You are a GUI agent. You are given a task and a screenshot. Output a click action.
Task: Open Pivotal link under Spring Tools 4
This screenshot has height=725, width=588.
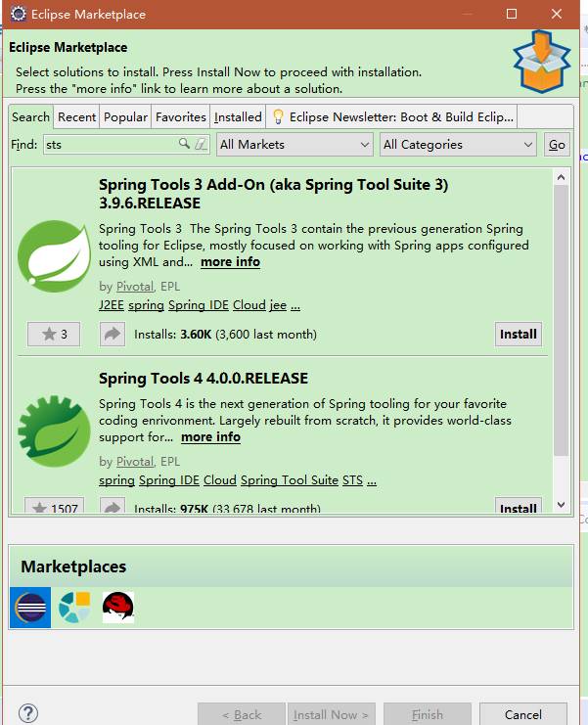pyautogui.click(x=134, y=462)
